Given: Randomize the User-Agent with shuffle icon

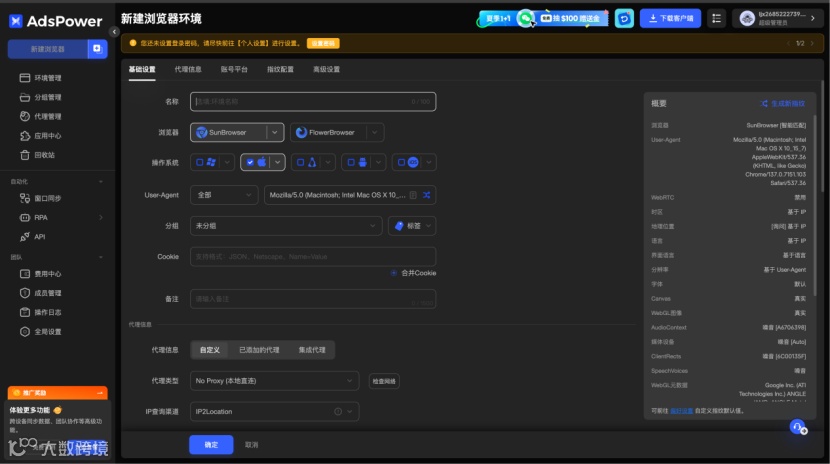Looking at the screenshot, I should pyautogui.click(x=427, y=195).
